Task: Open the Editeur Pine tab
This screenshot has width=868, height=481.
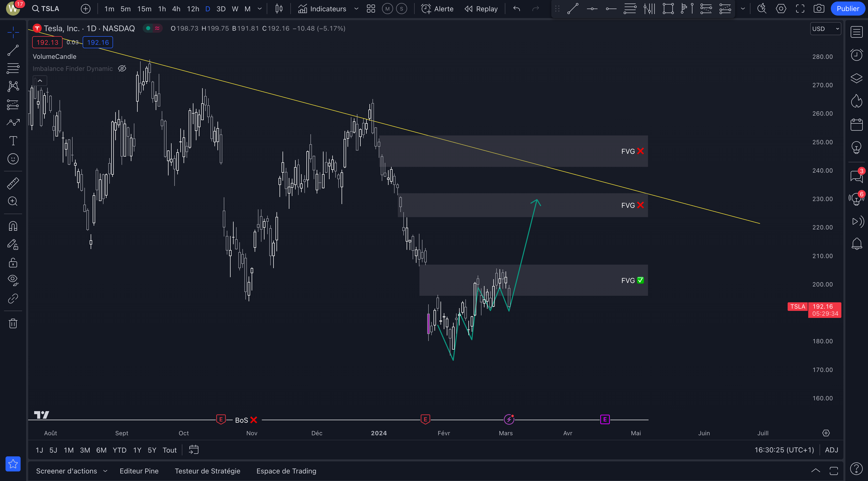Action: pyautogui.click(x=139, y=471)
